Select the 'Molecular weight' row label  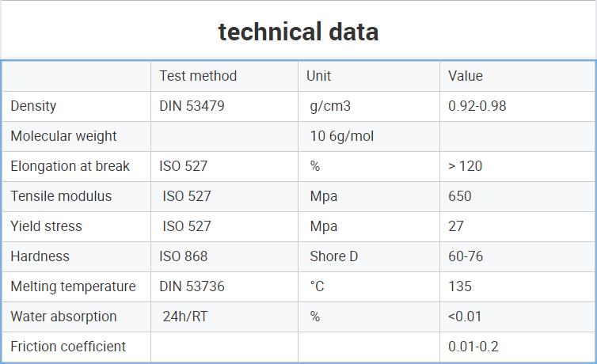(63, 136)
